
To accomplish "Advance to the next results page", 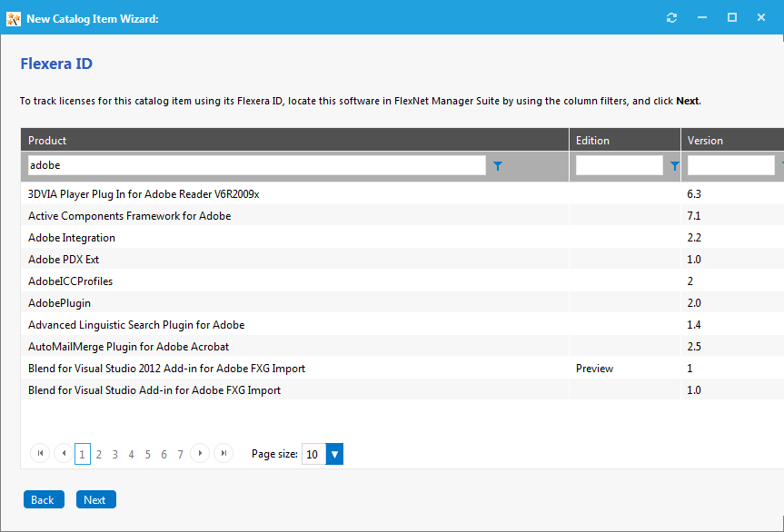I will 199,453.
